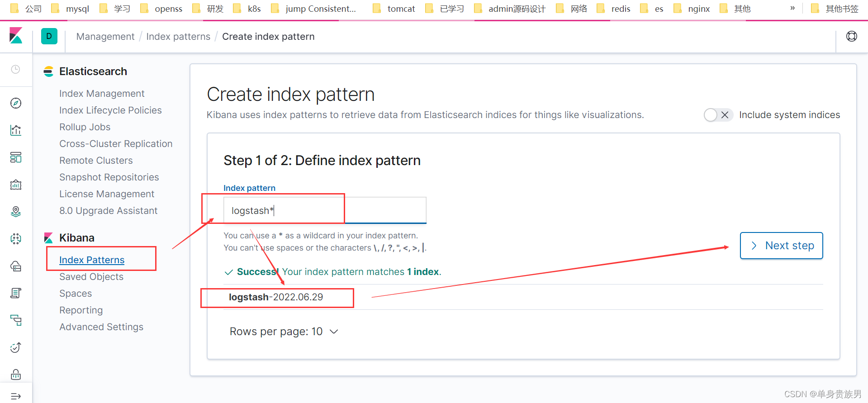Open the space selector D avatar
Screen dimensions: 868x403
coord(49,36)
